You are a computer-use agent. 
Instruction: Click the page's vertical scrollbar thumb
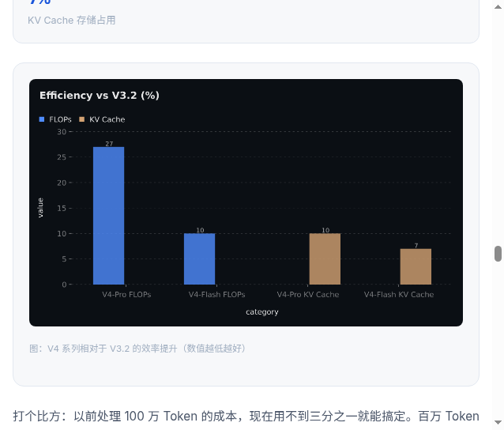tap(498, 253)
